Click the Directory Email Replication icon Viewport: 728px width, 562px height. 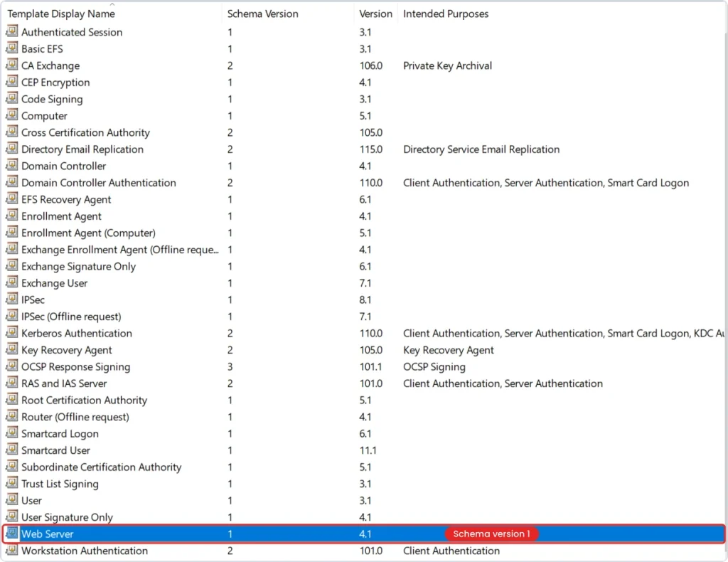point(11,149)
